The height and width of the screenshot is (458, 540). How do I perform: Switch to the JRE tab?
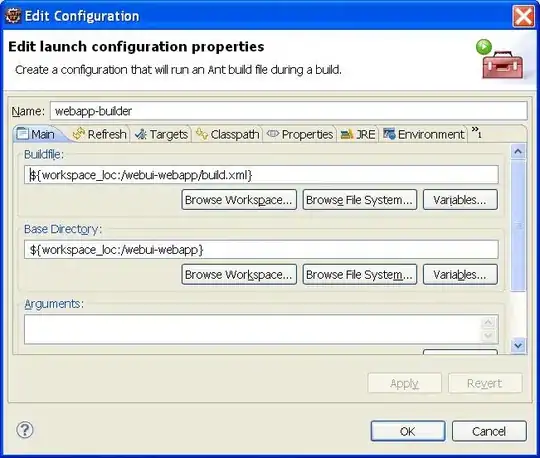(358, 134)
